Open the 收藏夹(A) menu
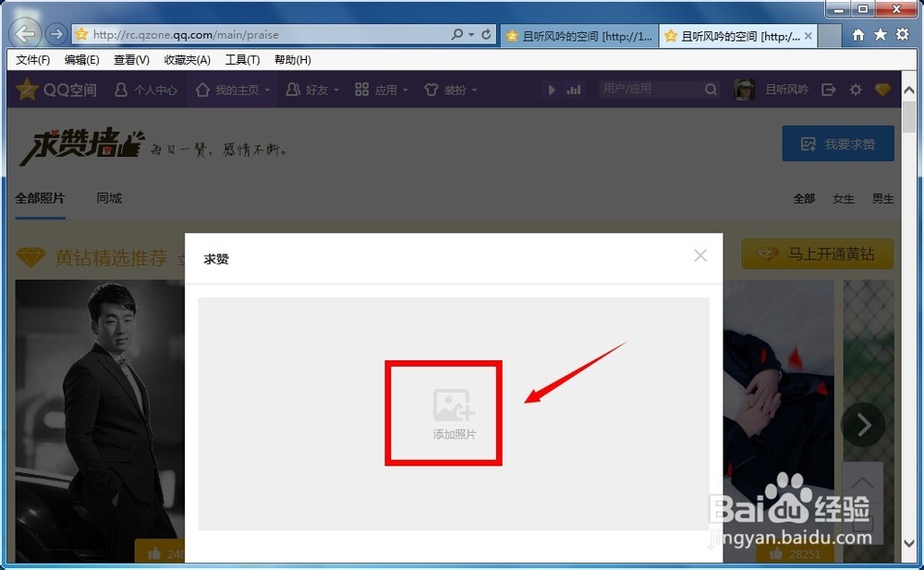This screenshot has width=924, height=570. click(x=187, y=60)
